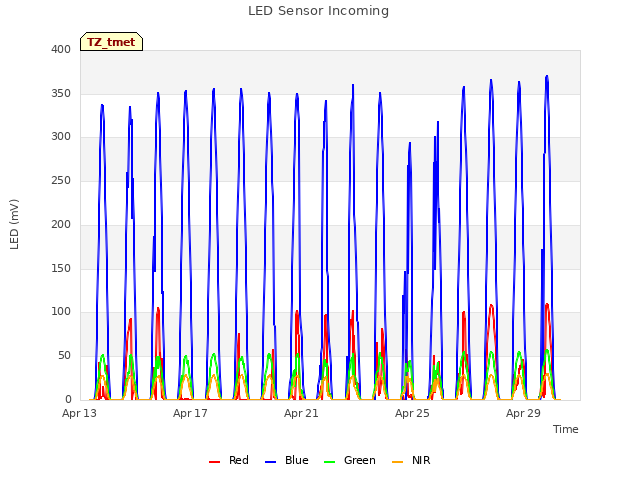640x480 pixels.
Task: Click the Time x-axis label
Action: 566,429
